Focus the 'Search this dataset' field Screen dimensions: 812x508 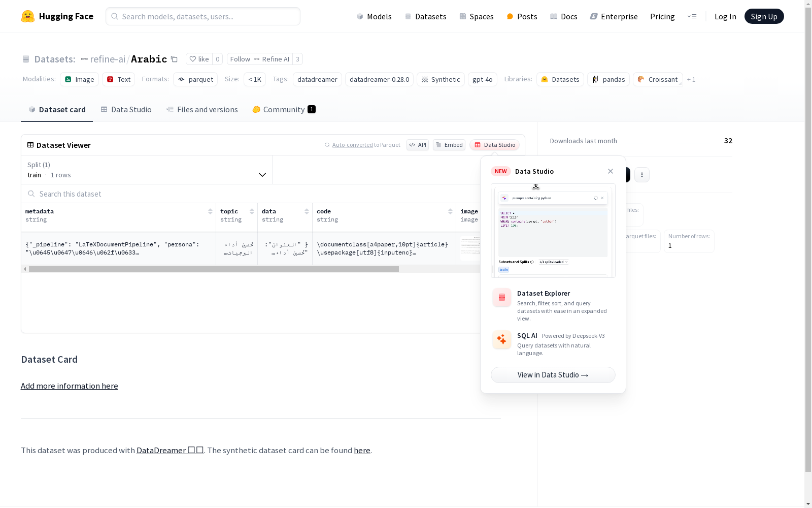coord(251,194)
